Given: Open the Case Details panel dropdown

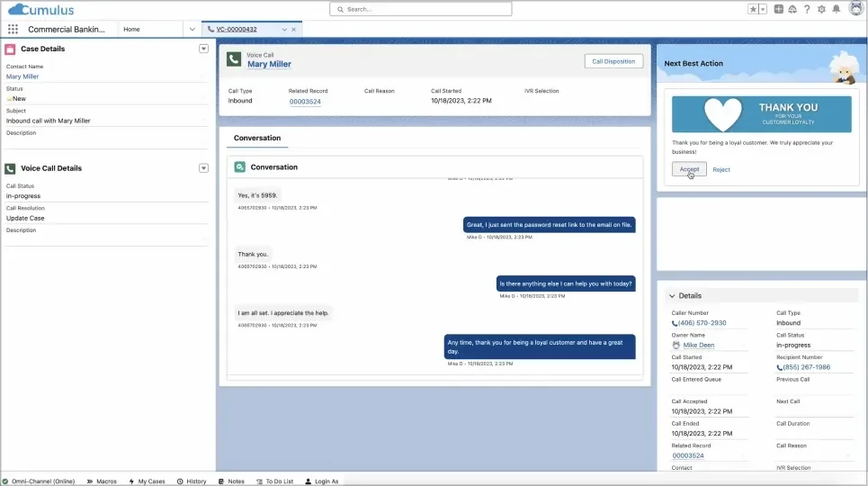Looking at the screenshot, I should (203, 49).
